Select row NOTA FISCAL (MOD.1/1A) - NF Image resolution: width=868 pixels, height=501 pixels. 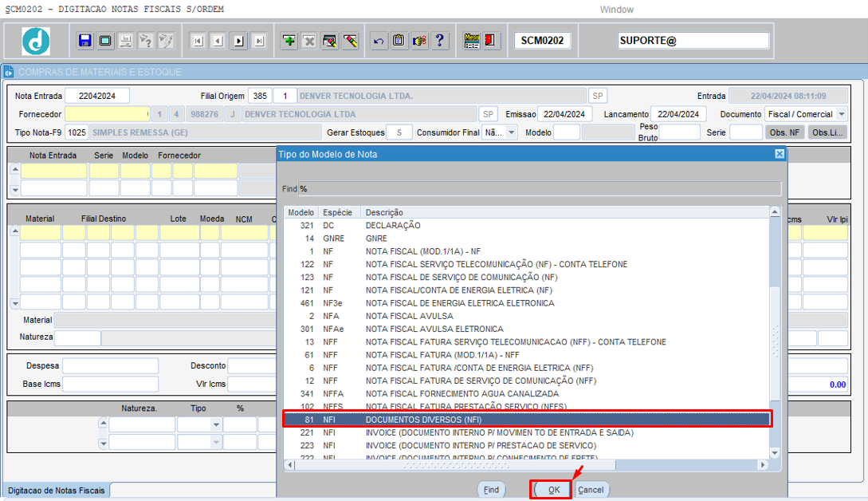pos(526,251)
